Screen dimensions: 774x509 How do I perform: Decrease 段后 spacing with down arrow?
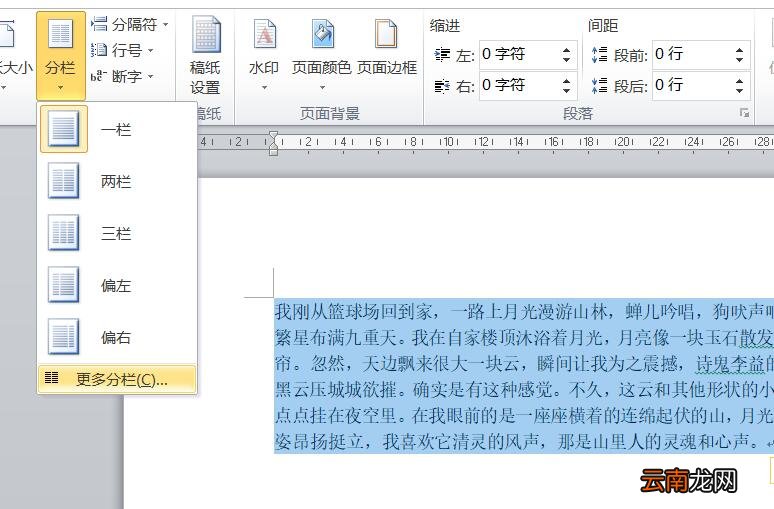click(x=739, y=91)
